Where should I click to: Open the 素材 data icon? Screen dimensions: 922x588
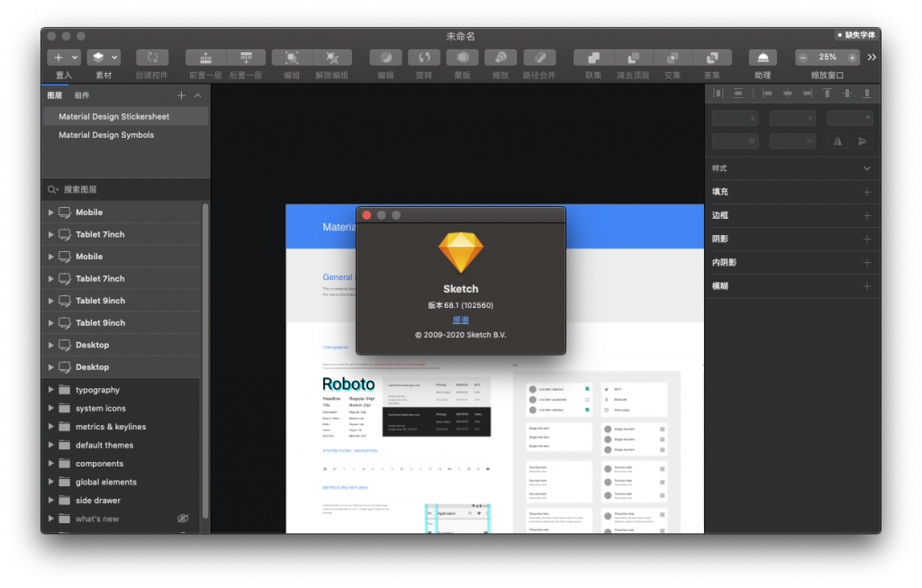pyautogui.click(x=98, y=57)
